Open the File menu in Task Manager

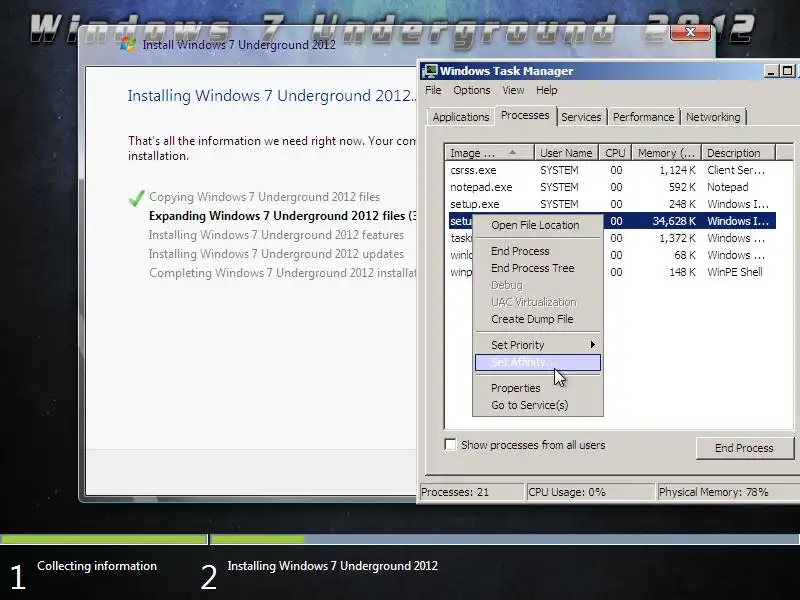433,90
